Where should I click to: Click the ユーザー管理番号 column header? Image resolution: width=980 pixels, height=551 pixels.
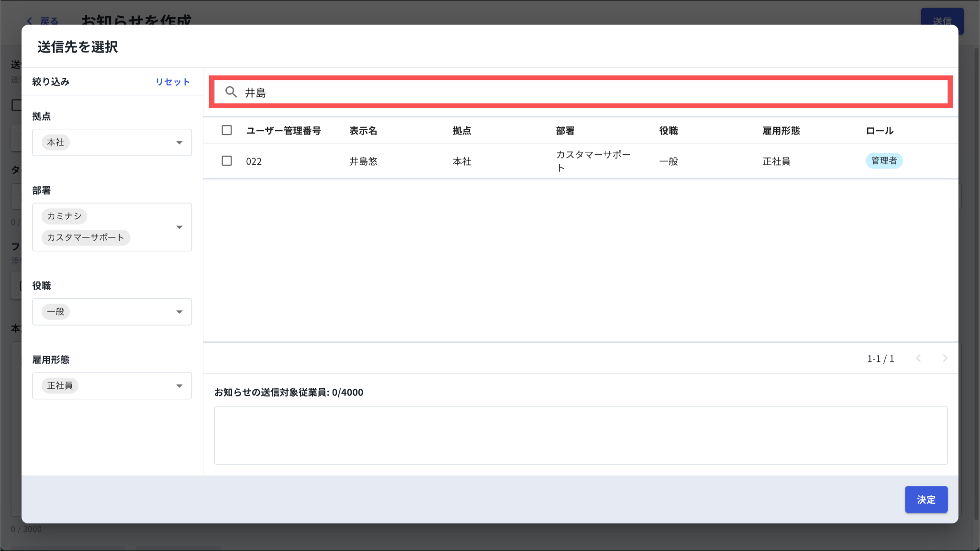283,131
